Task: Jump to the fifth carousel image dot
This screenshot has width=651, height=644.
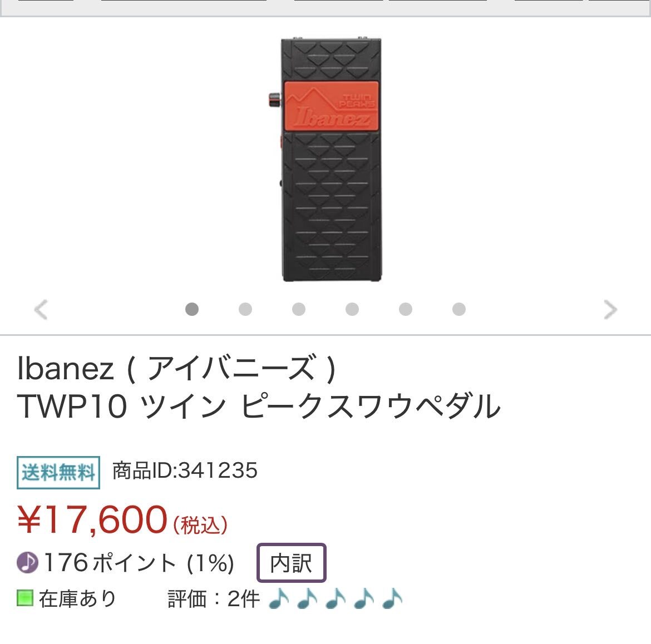Action: click(406, 309)
